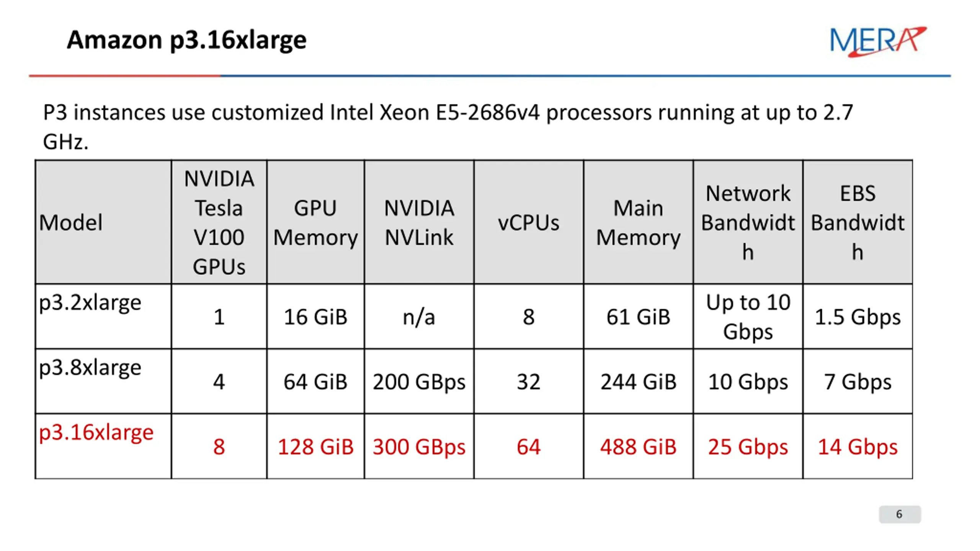Select the p3.2xlarge row label
The image size is (980, 551).
click(x=90, y=303)
